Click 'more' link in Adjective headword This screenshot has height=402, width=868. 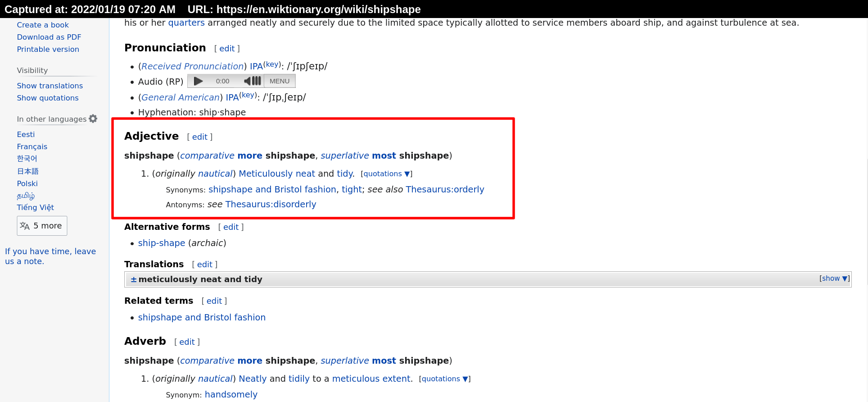(250, 156)
